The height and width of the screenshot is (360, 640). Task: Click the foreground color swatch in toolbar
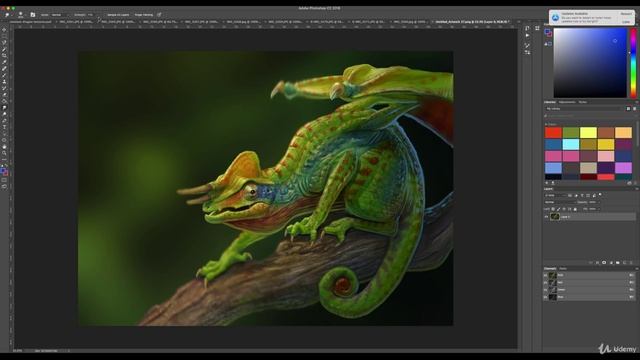pyautogui.click(x=3, y=171)
